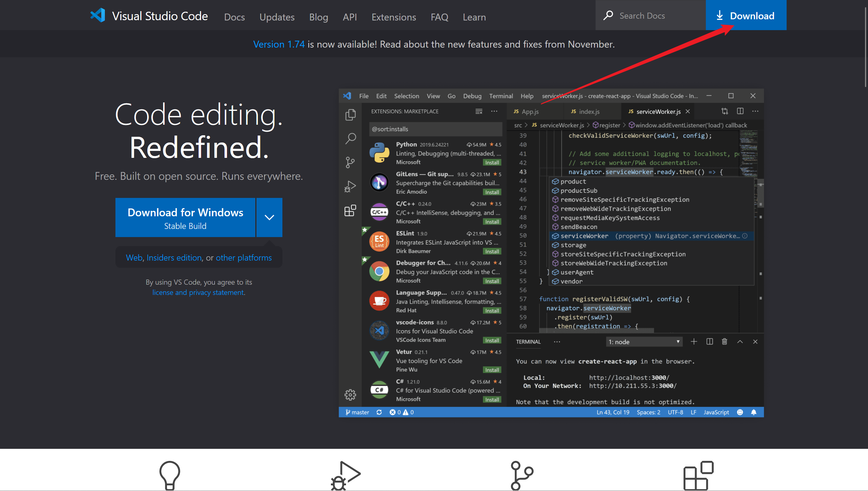Viewport: 868px width, 491px height.
Task: Click the lightbulb IntelliSense feature icon
Action: pyautogui.click(x=170, y=476)
